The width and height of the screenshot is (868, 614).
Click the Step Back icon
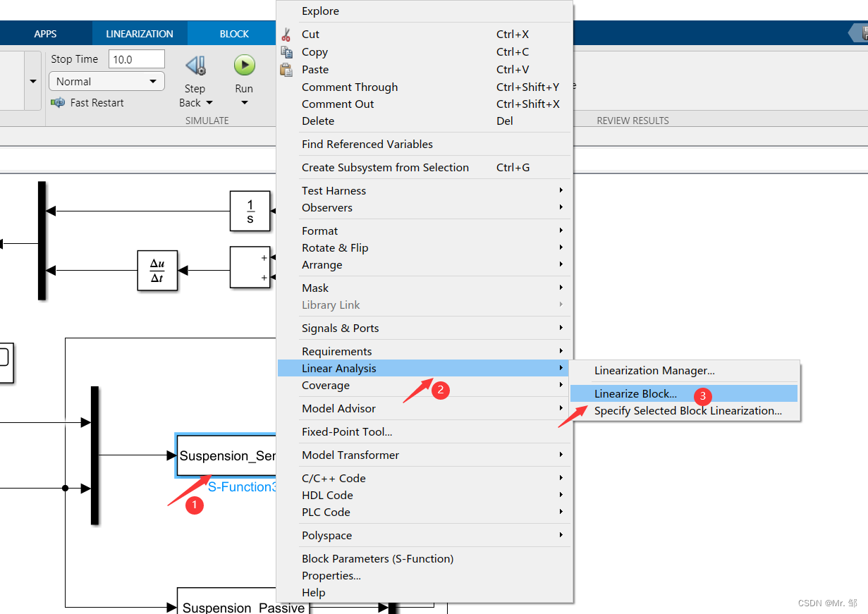[195, 66]
